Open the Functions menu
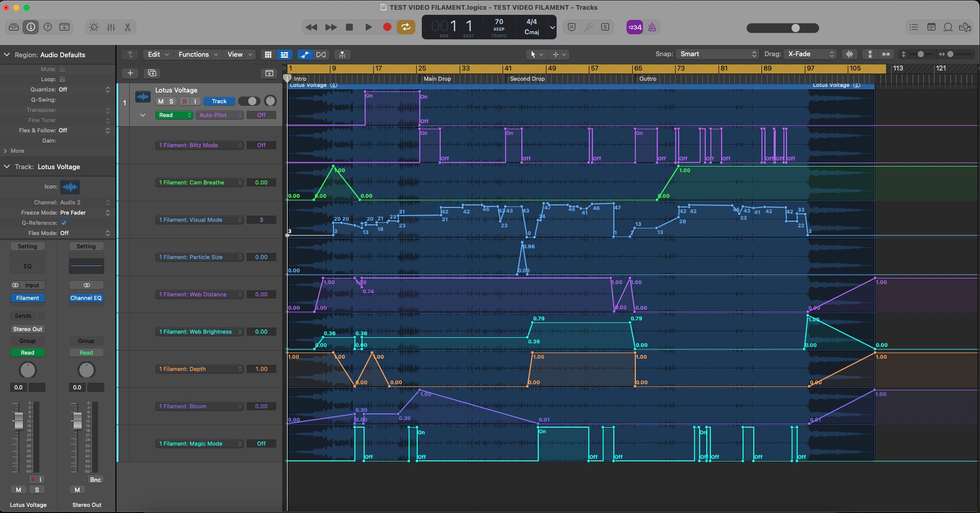This screenshot has height=513, width=980. pos(198,54)
